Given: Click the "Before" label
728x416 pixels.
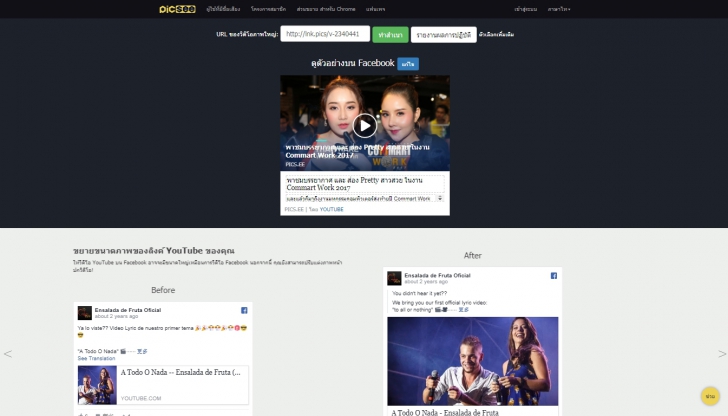Looking at the screenshot, I should click(163, 290).
